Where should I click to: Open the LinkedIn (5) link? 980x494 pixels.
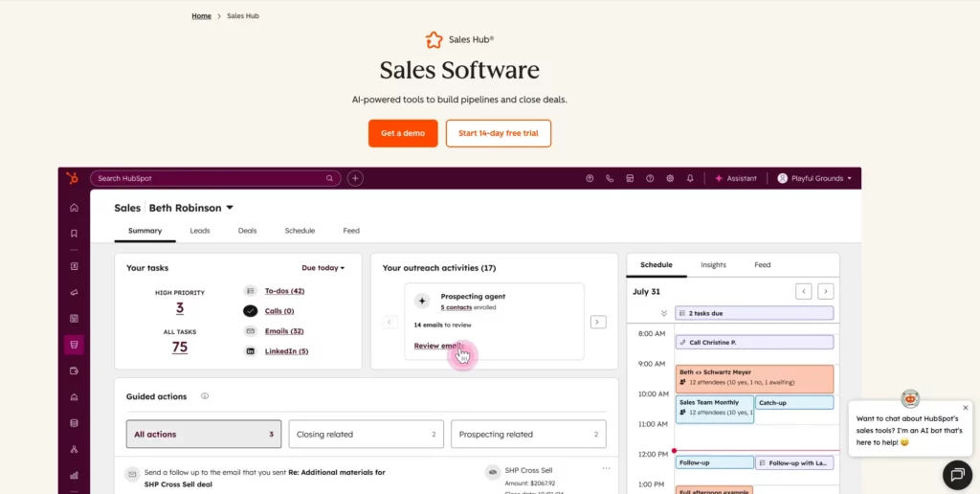pyautogui.click(x=286, y=351)
